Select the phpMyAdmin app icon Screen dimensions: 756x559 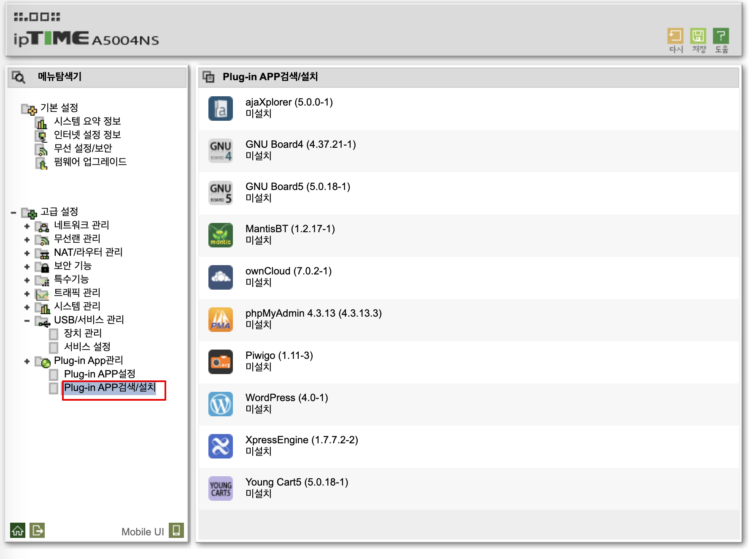point(221,320)
